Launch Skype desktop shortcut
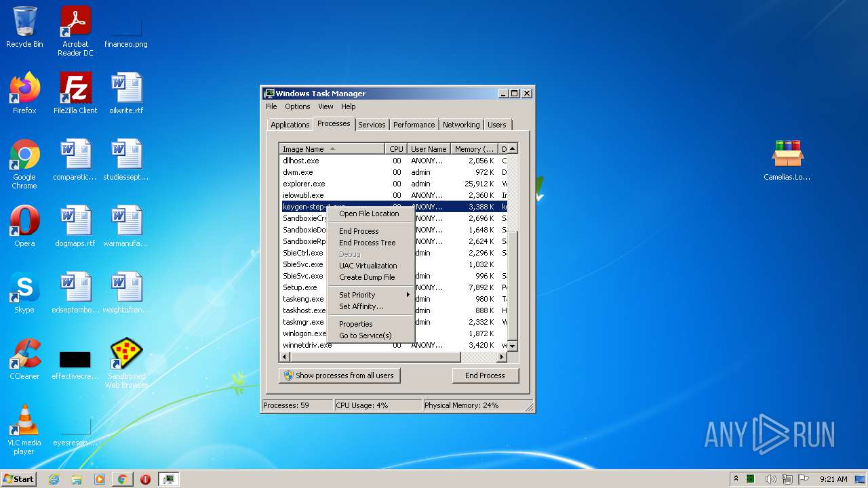Image resolution: width=868 pixels, height=488 pixels. 24,293
